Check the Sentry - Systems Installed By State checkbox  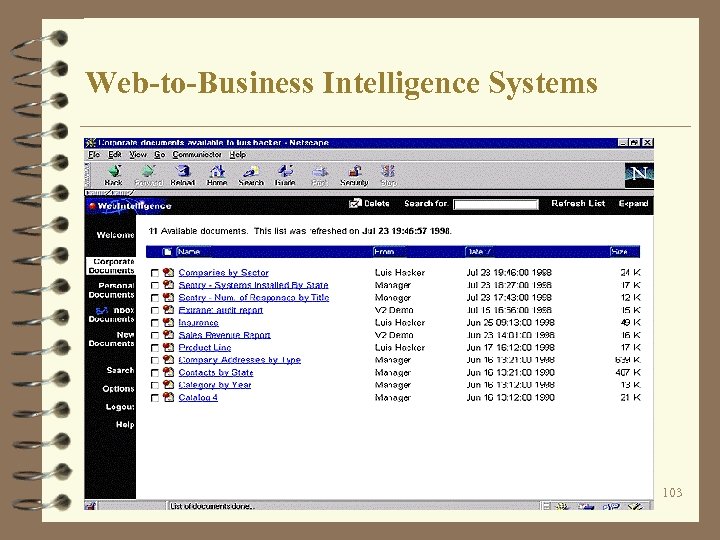[x=155, y=286]
